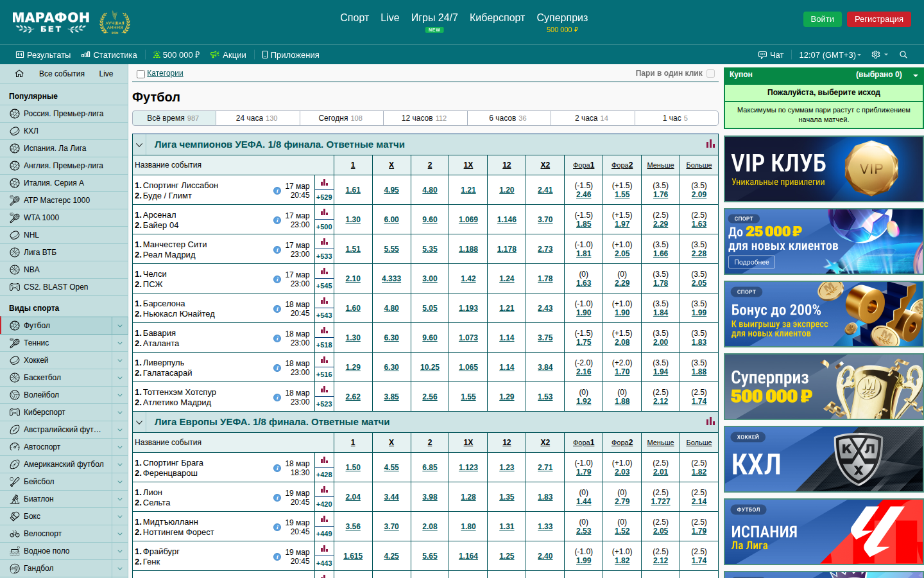924x578 pixels.
Task: Click the search magnifier icon in header
Action: [x=903, y=55]
